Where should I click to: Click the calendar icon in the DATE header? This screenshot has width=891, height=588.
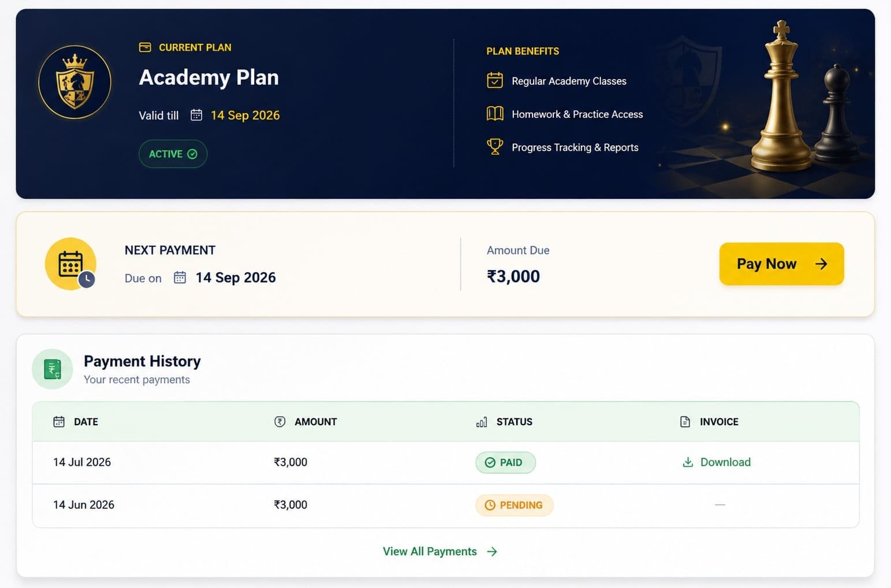coord(59,422)
